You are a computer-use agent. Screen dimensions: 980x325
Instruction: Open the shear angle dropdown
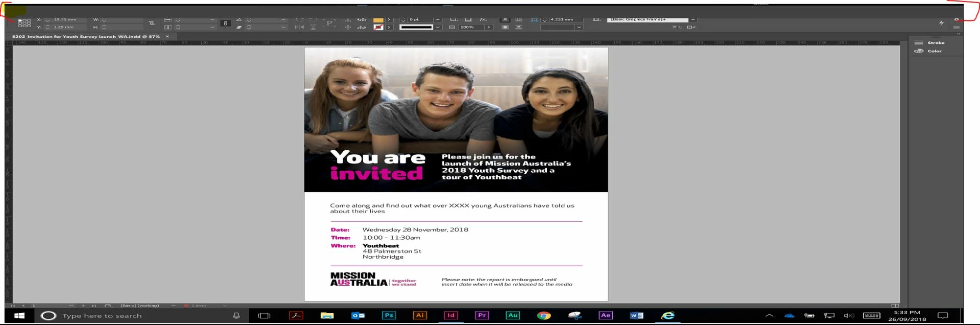click(283, 27)
